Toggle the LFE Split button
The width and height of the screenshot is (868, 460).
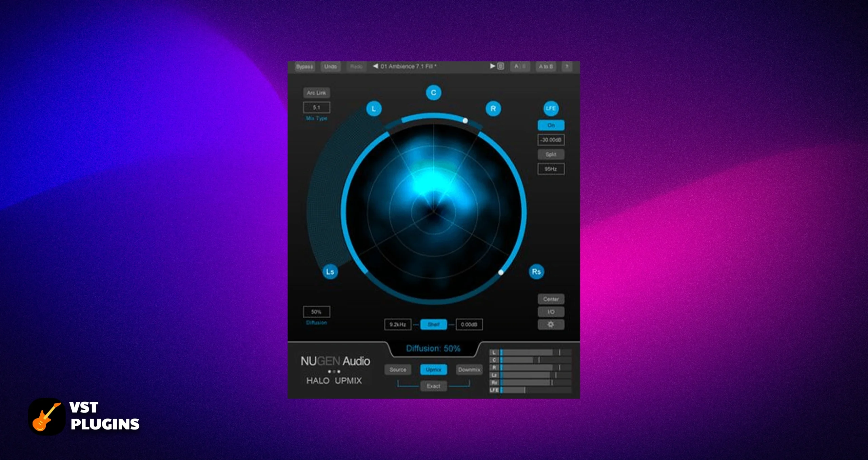551,154
